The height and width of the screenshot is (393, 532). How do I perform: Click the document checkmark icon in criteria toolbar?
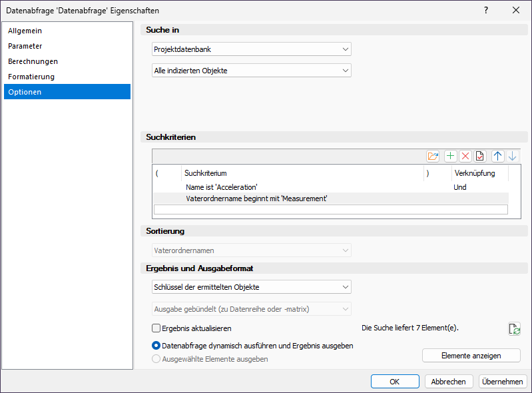(480, 156)
